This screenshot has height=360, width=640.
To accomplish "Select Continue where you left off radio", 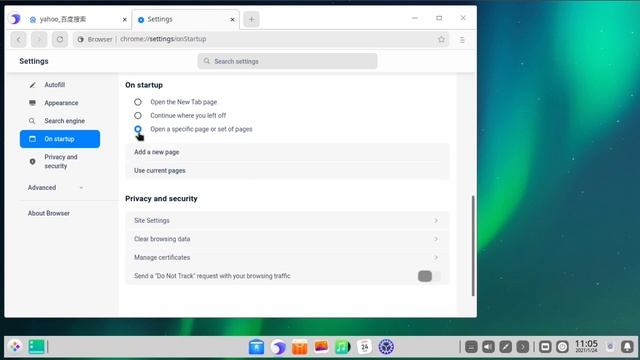I will point(138,116).
